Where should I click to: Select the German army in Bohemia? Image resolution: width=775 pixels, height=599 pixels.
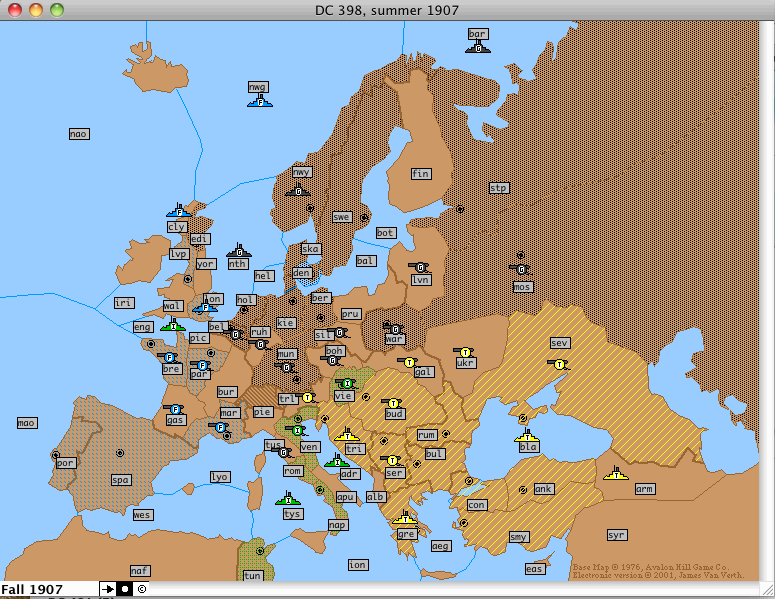tap(332, 361)
